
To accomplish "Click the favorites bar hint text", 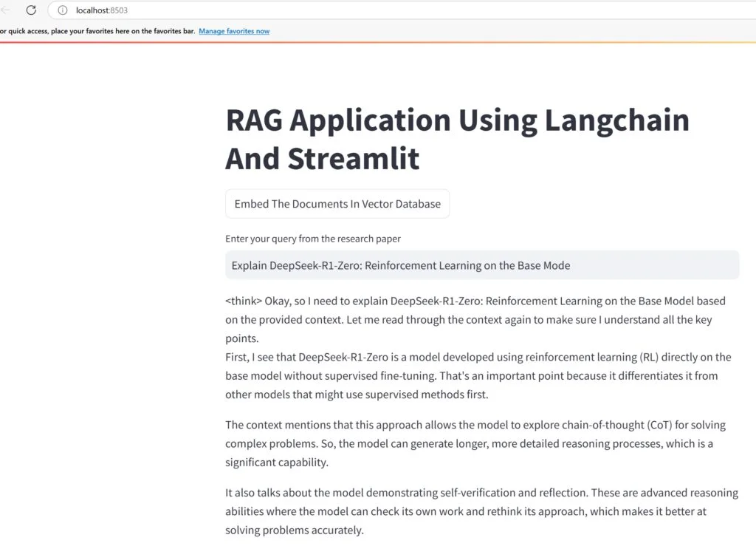I will coord(97,32).
